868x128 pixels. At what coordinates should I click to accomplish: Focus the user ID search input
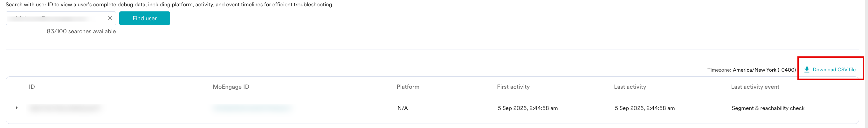click(x=56, y=18)
